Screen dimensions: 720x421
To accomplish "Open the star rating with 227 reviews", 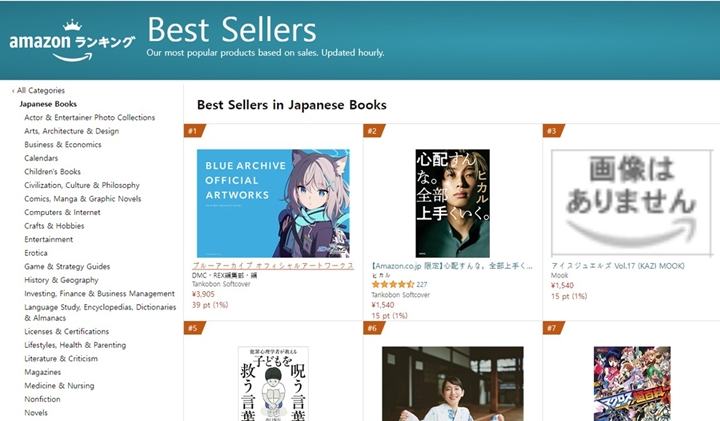I will [399, 284].
